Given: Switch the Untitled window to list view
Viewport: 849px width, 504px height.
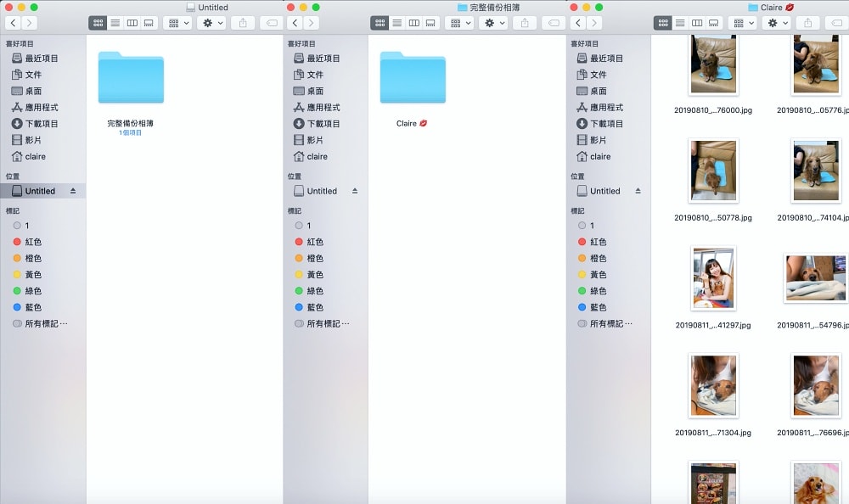Looking at the screenshot, I should [x=114, y=23].
